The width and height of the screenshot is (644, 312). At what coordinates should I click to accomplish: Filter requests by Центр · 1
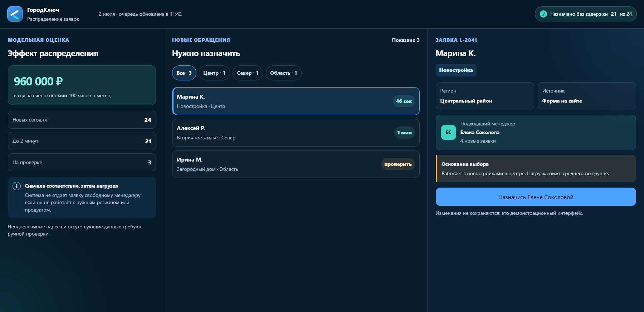214,73
